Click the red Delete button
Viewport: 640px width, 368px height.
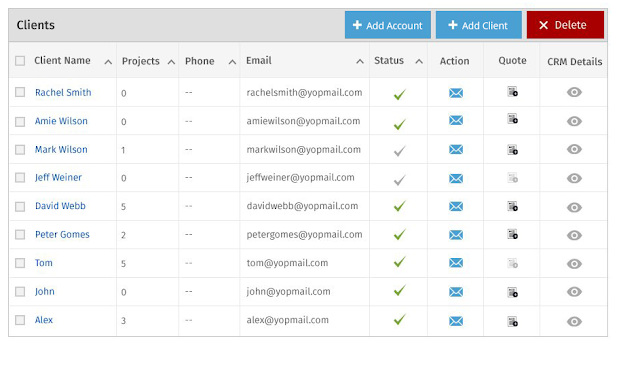click(565, 25)
